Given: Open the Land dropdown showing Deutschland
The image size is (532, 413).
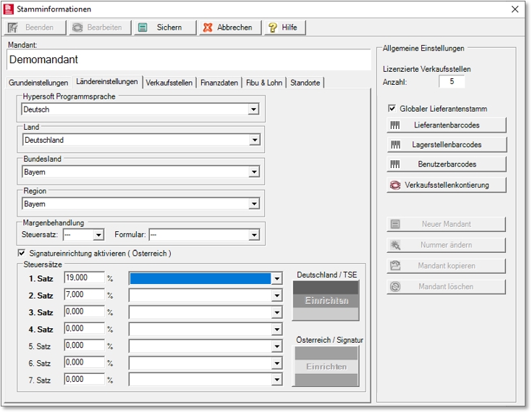Looking at the screenshot, I should tap(255, 140).
